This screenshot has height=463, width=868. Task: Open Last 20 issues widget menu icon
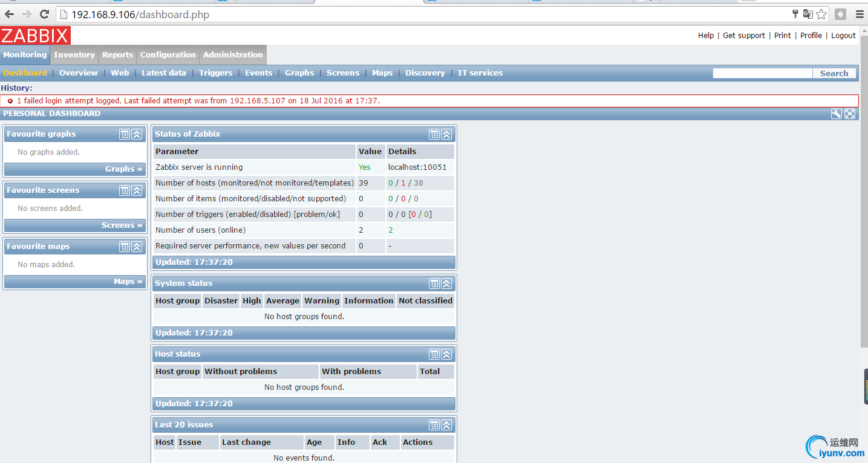[434, 425]
